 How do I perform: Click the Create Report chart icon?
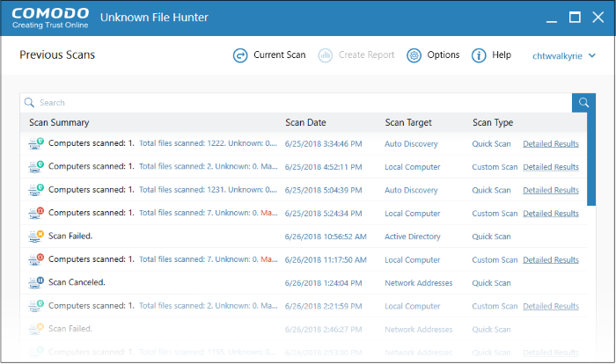[325, 55]
